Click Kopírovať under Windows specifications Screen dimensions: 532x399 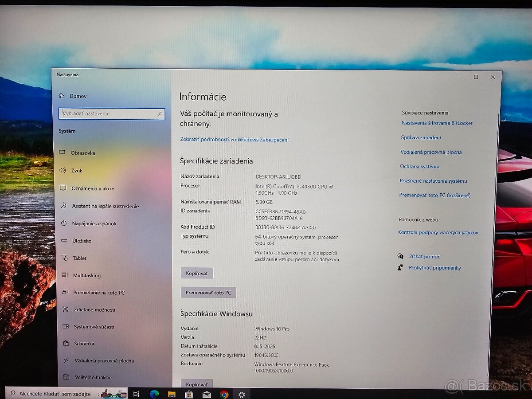[197, 384]
